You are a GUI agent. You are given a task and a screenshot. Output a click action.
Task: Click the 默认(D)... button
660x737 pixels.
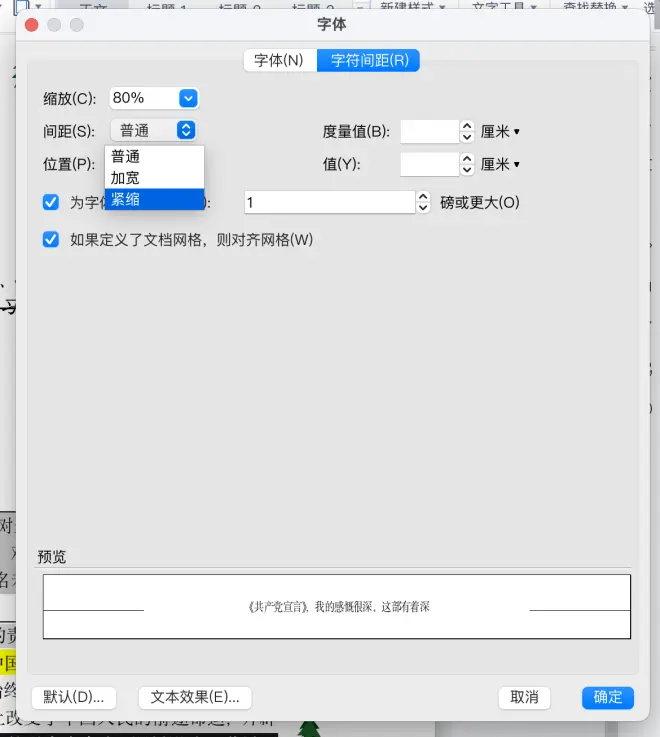pyautogui.click(x=74, y=697)
